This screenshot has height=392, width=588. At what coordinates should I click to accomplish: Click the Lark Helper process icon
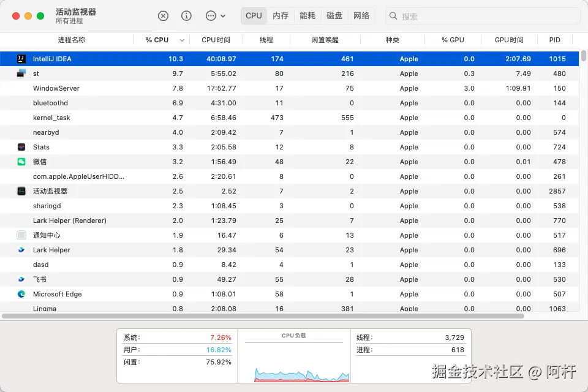21,250
